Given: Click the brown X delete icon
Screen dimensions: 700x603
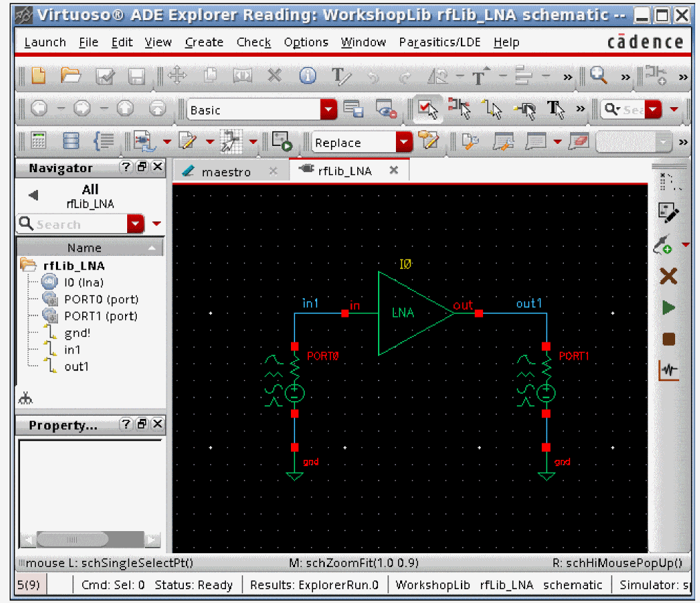Looking at the screenshot, I should tap(668, 277).
